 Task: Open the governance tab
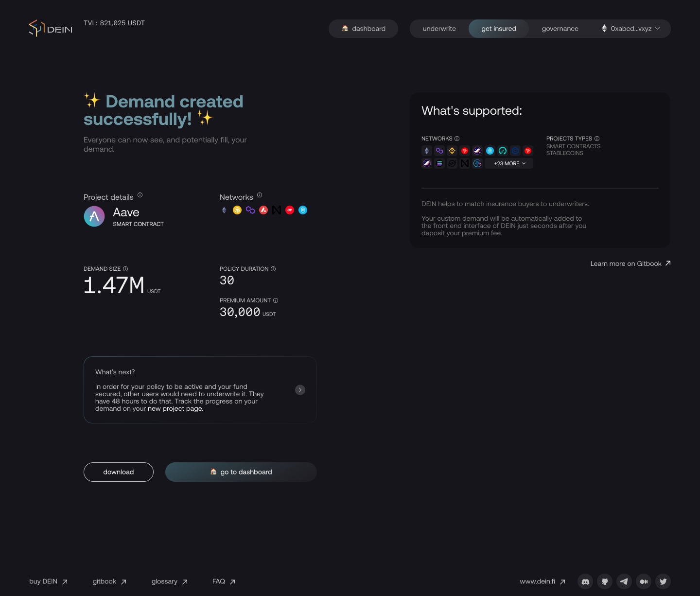tap(560, 29)
